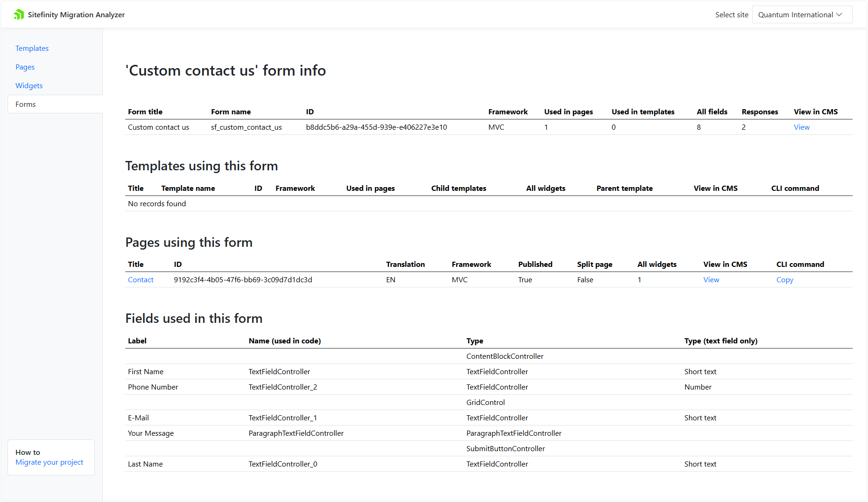868x502 pixels.
Task: Click the Child templates column header
Action: 458,188
